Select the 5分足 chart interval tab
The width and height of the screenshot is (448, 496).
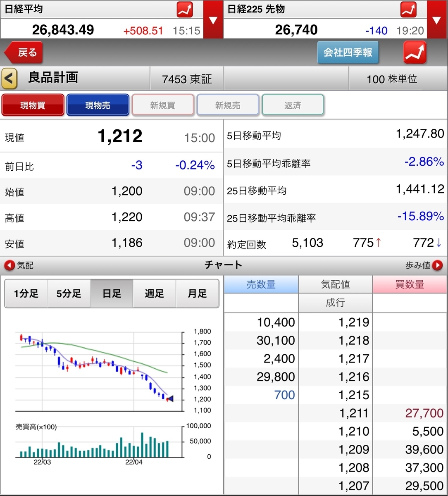(69, 293)
